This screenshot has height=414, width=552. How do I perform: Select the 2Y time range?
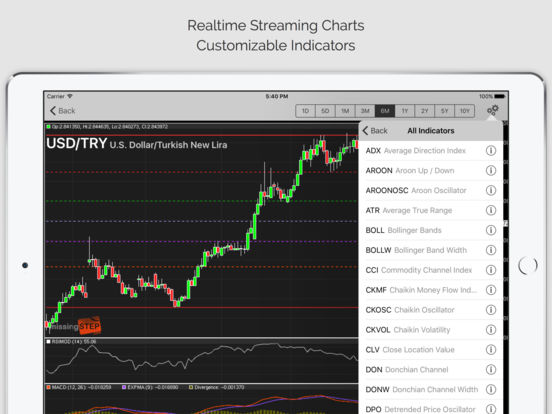(425, 111)
